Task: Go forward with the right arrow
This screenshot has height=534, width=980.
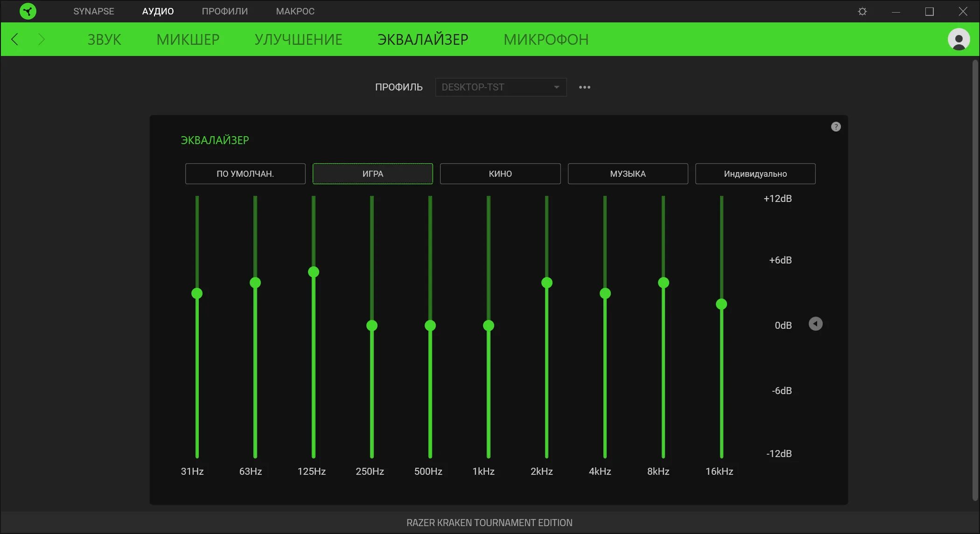Action: (x=41, y=39)
